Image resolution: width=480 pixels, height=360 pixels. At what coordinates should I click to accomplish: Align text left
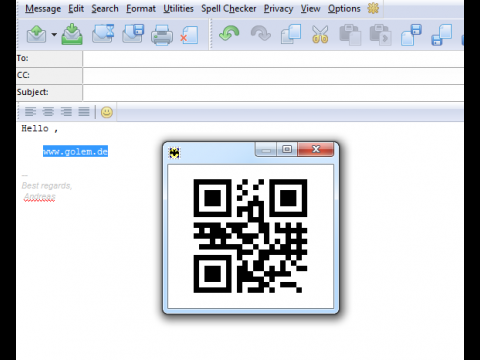pos(30,112)
